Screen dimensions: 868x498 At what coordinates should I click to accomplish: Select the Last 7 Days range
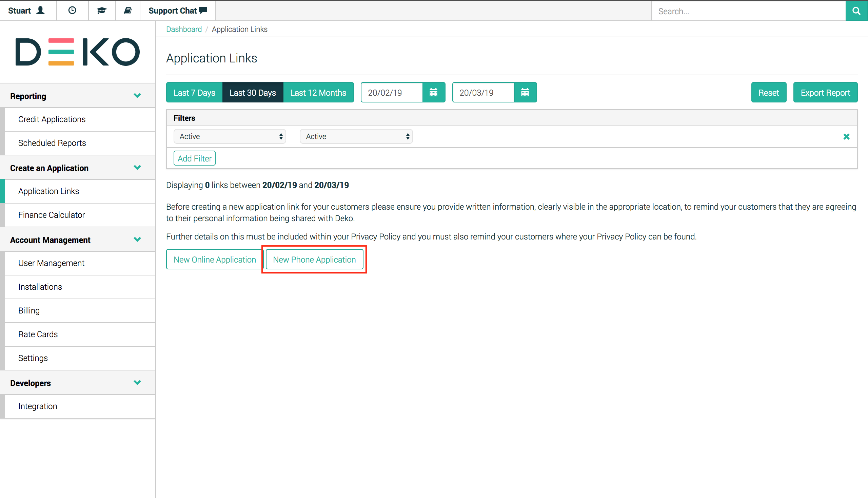coord(194,92)
